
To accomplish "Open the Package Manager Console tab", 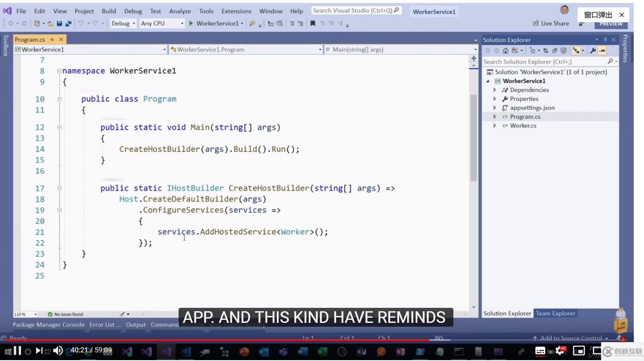I will point(49,325).
